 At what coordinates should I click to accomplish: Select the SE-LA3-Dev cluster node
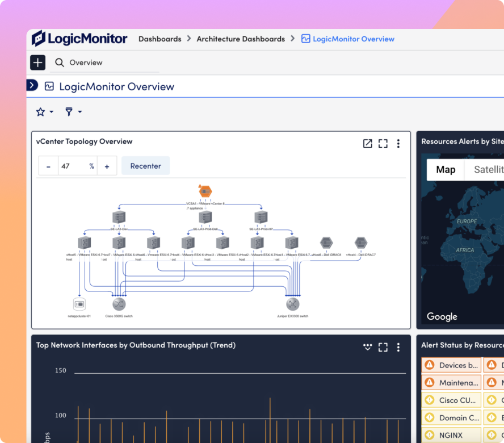[119, 217]
